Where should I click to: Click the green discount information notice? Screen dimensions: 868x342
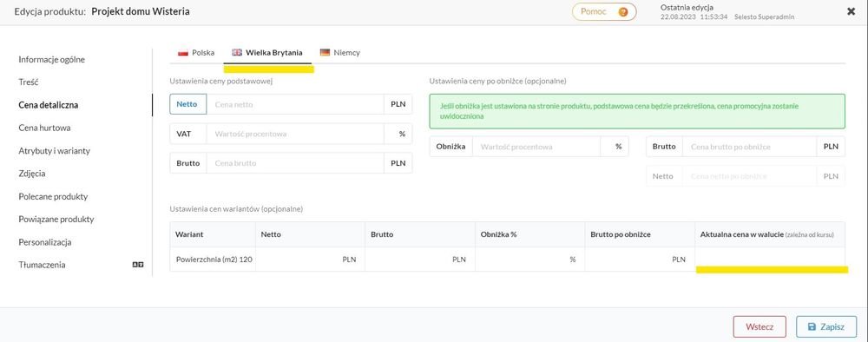[x=637, y=111]
